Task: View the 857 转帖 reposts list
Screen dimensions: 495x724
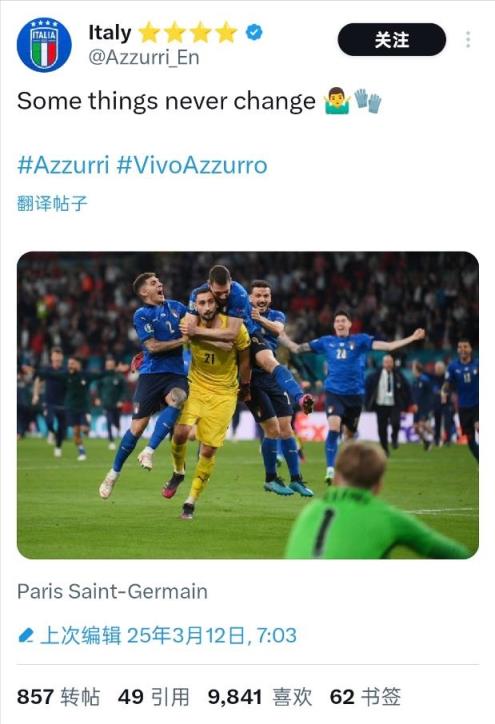Action: coord(58,697)
